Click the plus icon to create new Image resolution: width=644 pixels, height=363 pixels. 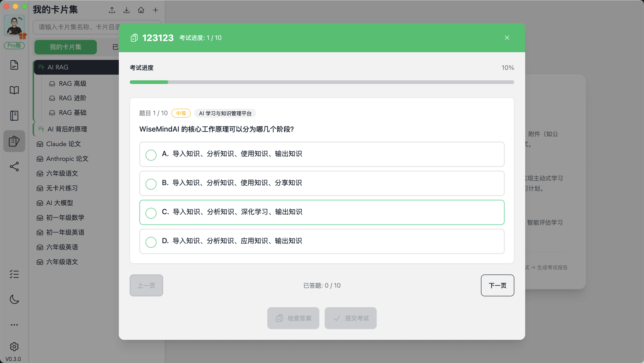(x=156, y=10)
